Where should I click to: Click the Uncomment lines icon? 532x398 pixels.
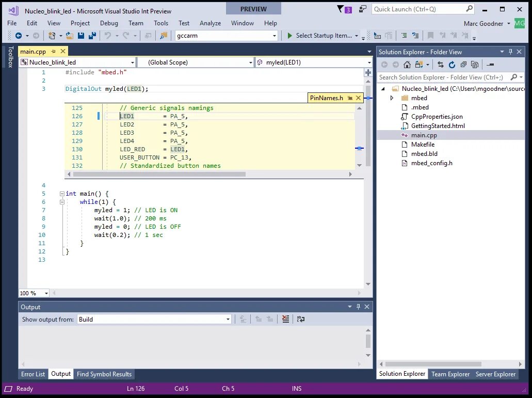coord(415,36)
